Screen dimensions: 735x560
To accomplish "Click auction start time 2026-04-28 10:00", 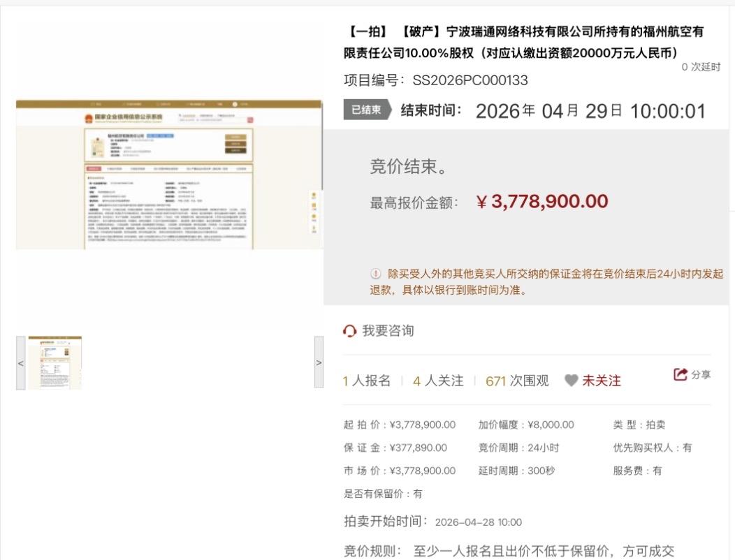I will click(x=478, y=522).
